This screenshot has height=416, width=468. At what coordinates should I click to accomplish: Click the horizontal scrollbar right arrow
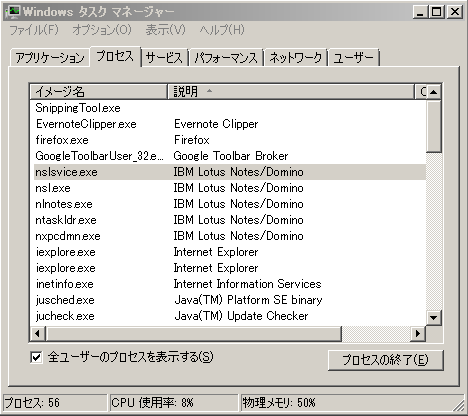pyautogui.click(x=418, y=333)
